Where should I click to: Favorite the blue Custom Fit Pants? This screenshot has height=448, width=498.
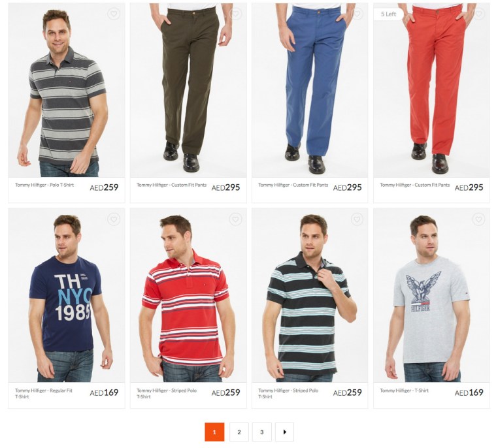357,14
